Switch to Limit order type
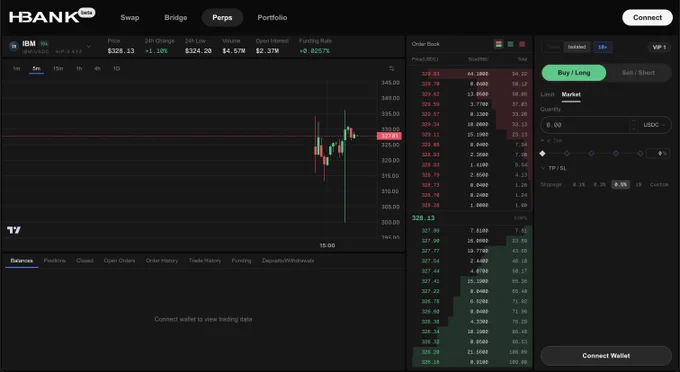The height and width of the screenshot is (372, 680). tap(547, 95)
